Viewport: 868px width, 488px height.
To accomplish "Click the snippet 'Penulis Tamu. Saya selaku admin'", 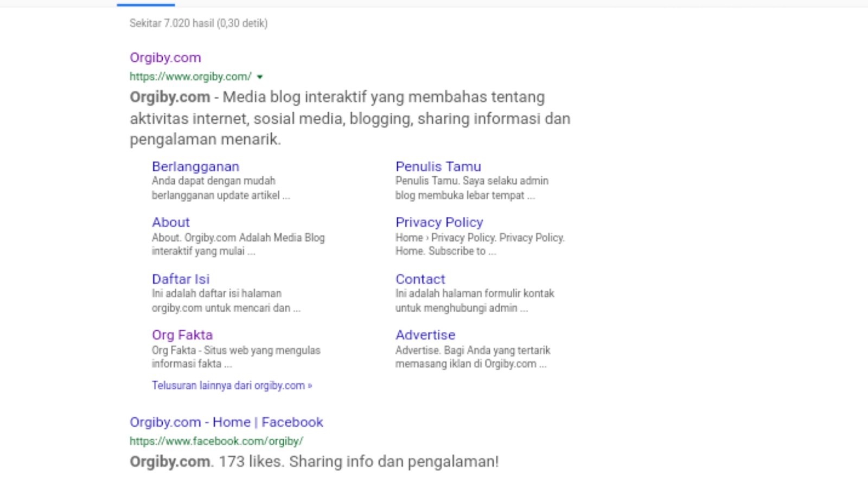I will [x=472, y=181].
